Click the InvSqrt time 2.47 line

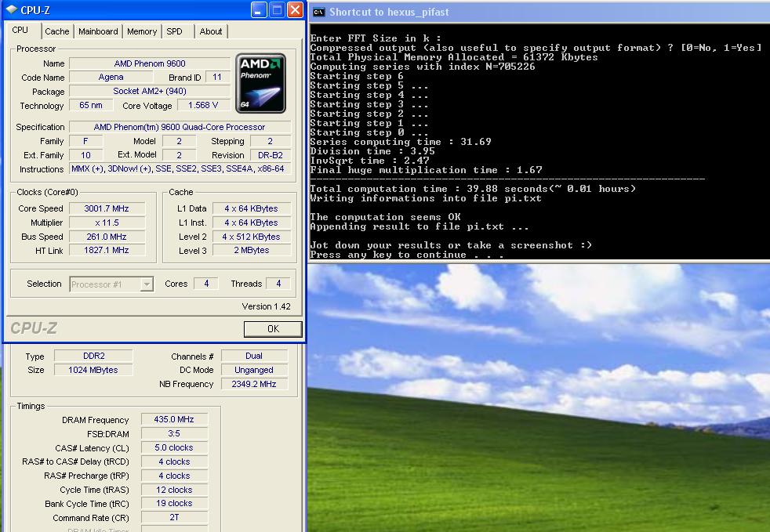coord(370,161)
